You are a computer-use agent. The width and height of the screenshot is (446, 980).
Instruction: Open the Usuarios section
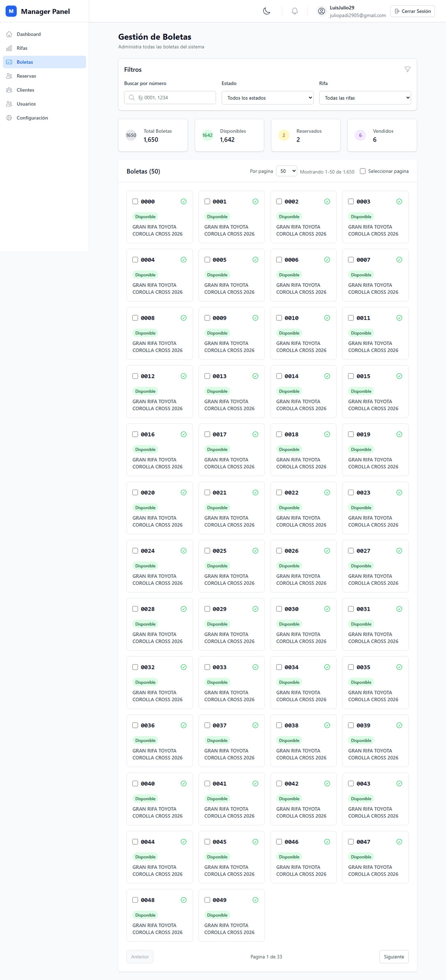pyautogui.click(x=26, y=103)
